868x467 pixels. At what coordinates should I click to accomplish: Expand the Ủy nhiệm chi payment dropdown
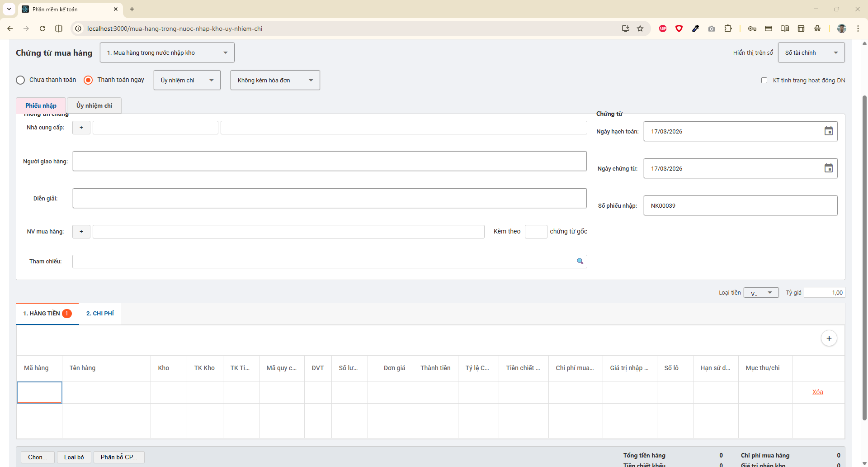[187, 80]
